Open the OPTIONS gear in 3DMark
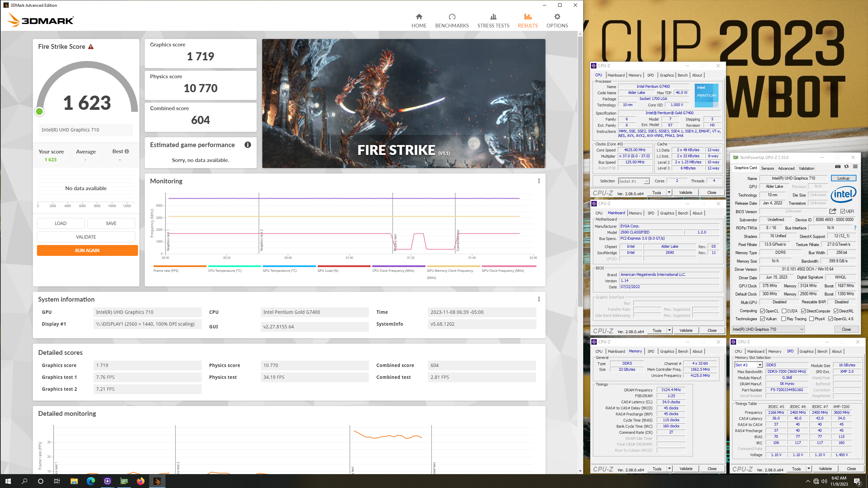Screen dimensions: 868x488 557,21
